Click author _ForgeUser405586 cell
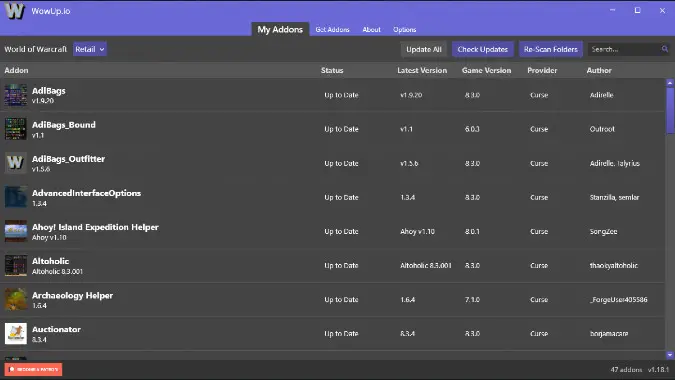Viewport: 675px width, 380px height. (x=619, y=300)
